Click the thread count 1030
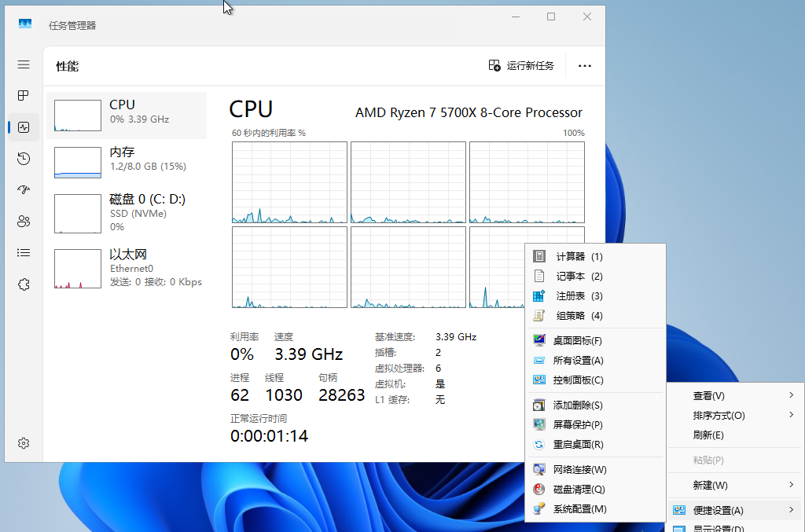The width and height of the screenshot is (805, 532). tap(284, 395)
